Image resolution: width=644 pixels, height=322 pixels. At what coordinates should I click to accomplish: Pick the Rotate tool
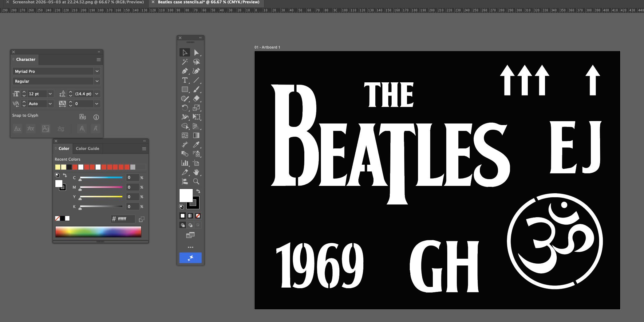click(185, 108)
